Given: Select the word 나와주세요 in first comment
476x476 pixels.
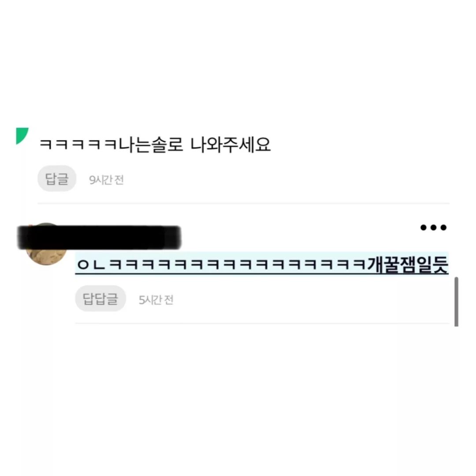Looking at the screenshot, I should click(x=231, y=145).
